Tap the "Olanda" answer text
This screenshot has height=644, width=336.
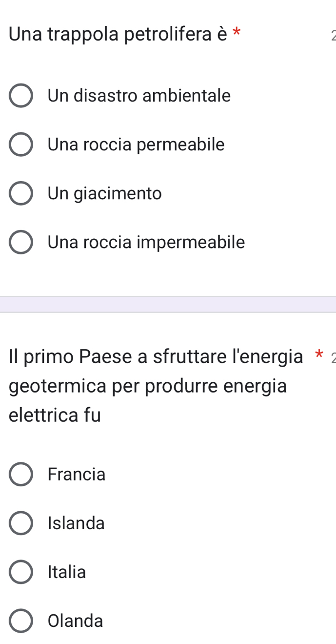point(76,621)
